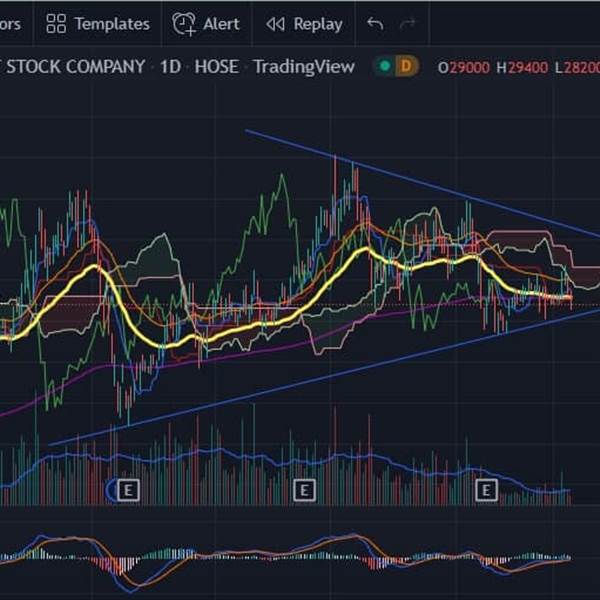The width and height of the screenshot is (600, 600).
Task: Click the orange D delayed-data badge
Action: coord(406,66)
